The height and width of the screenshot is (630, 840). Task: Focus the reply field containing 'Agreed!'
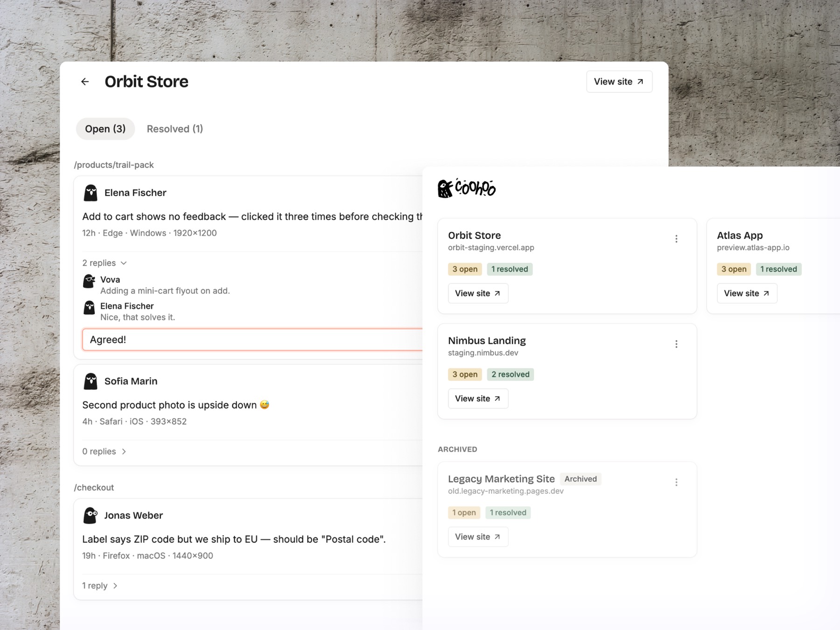click(x=252, y=340)
